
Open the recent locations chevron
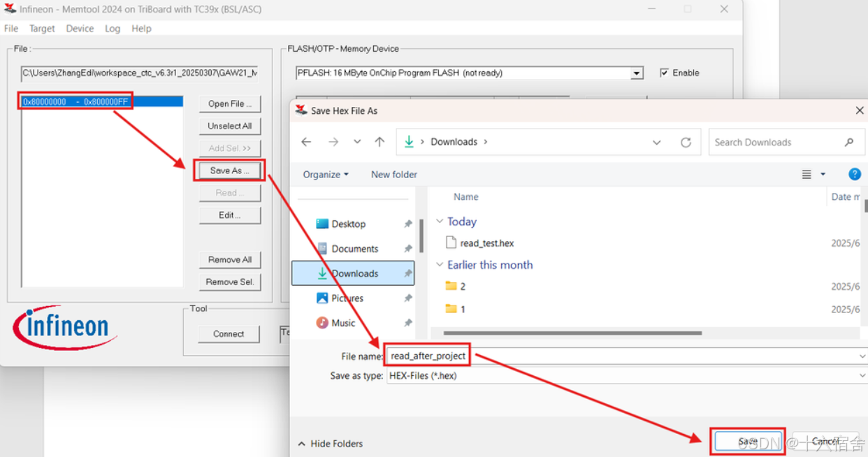(357, 142)
